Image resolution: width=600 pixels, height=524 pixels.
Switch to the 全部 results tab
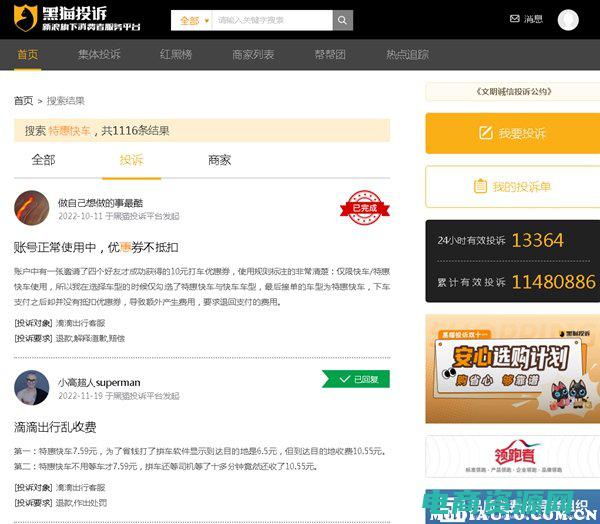pos(43,160)
